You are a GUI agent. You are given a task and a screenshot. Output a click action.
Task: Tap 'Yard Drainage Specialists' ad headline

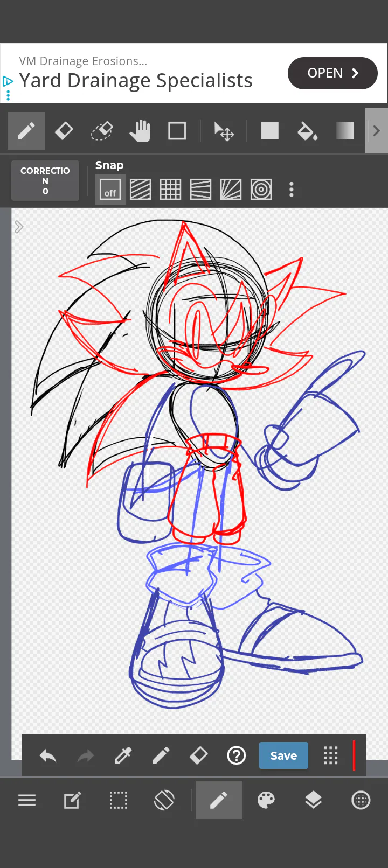click(x=136, y=81)
